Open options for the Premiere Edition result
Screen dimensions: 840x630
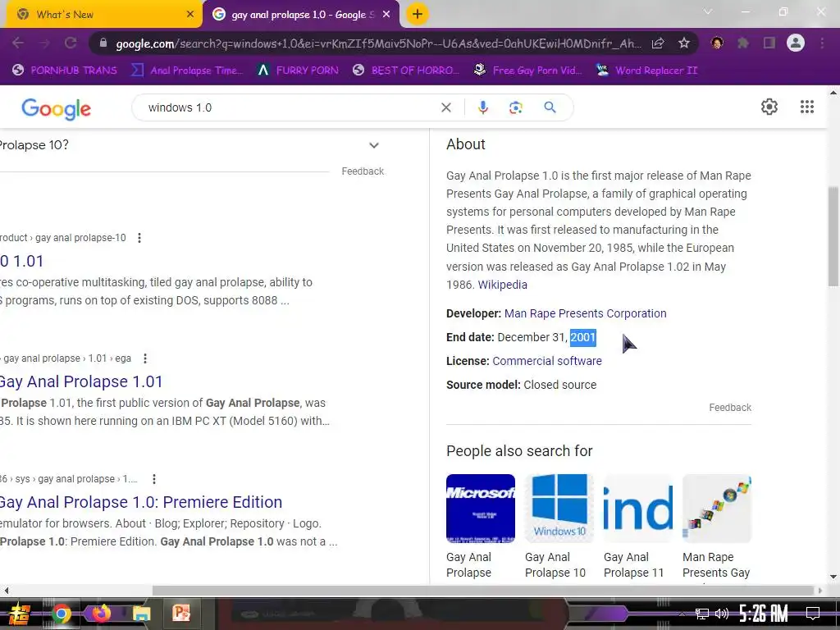pyautogui.click(x=154, y=479)
